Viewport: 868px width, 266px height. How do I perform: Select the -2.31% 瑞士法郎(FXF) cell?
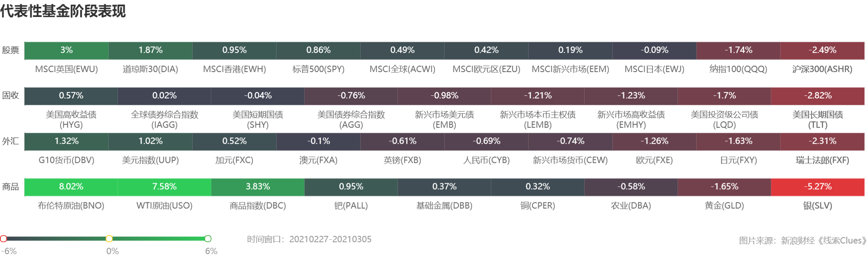[822, 141]
